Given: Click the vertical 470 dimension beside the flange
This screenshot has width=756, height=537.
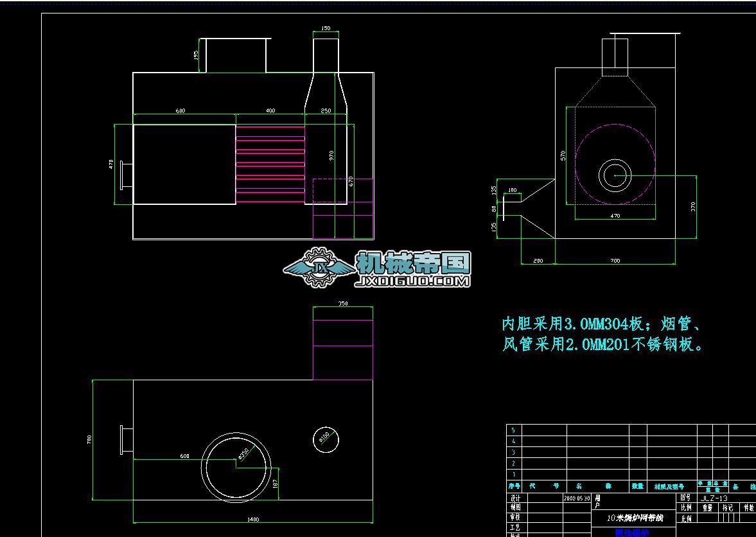Looking at the screenshot, I should 111,164.
